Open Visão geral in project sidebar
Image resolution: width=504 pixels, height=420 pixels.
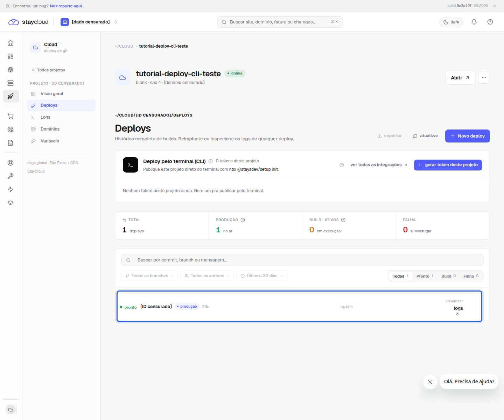[61, 94]
